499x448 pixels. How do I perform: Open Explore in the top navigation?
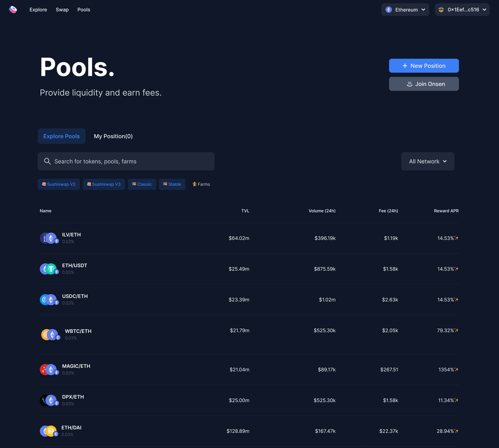(38, 10)
